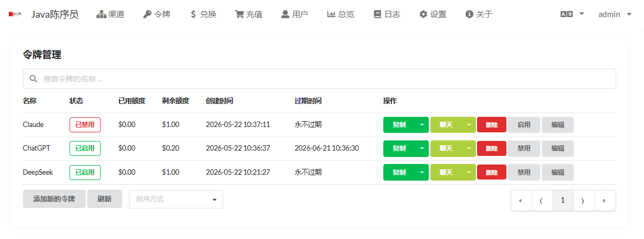This screenshot has height=239, width=644.
Task: Open the admin account dropdown
Action: click(615, 14)
